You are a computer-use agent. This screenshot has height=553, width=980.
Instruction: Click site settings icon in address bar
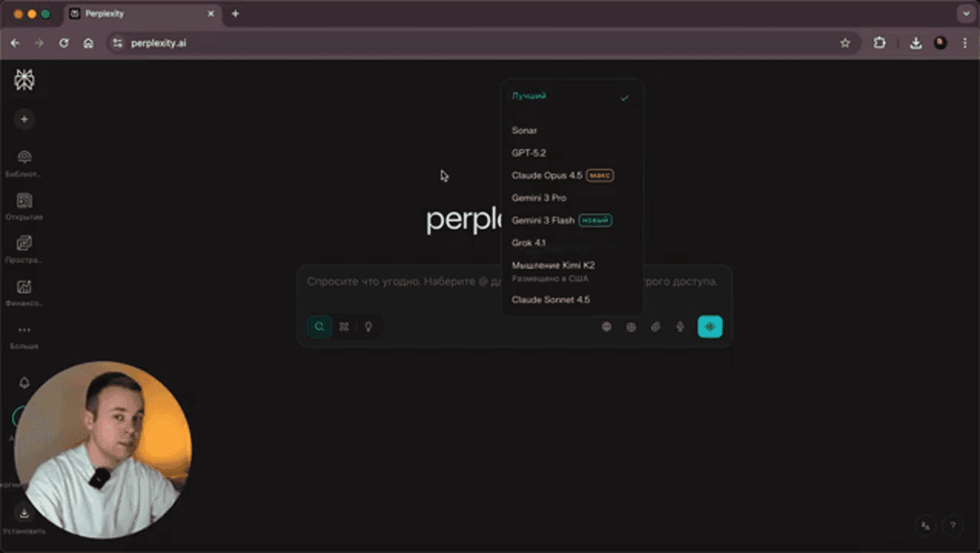pos(117,44)
